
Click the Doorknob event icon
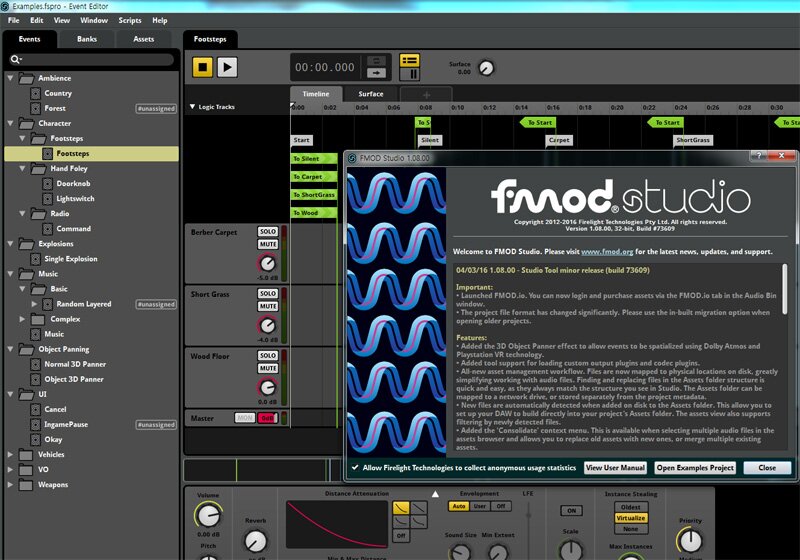[47, 184]
